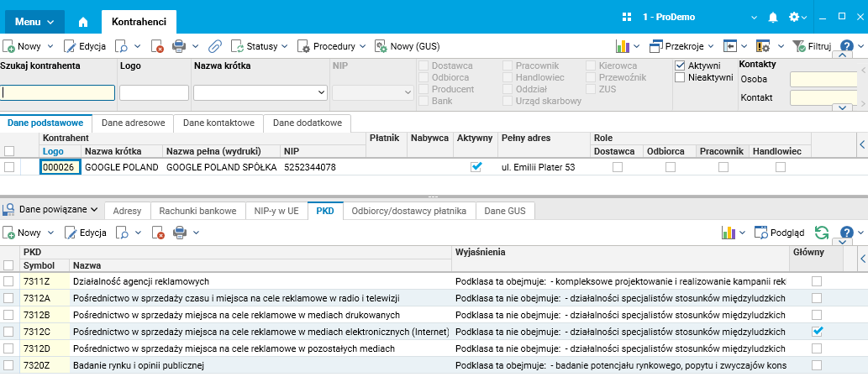Open the Adresy tab
Image resolution: width=868 pixels, height=377 pixels.
pos(128,211)
